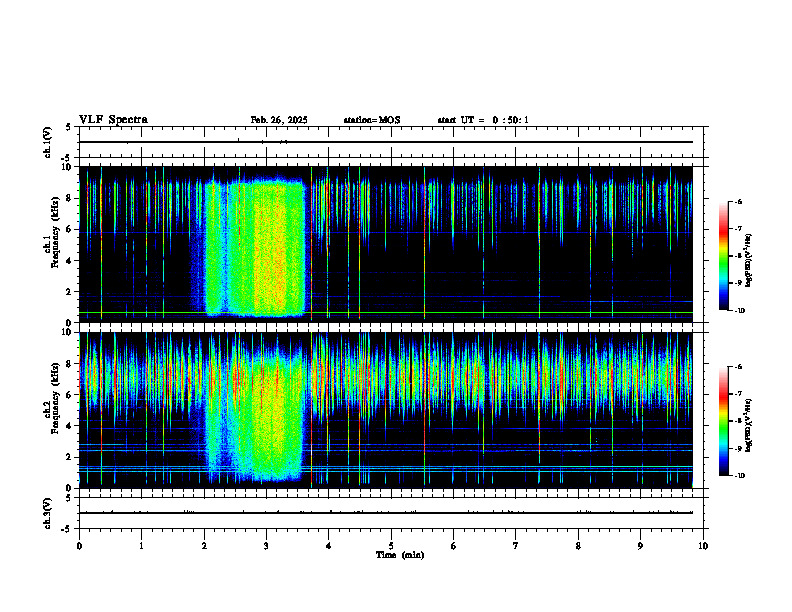This screenshot has width=792, height=612.
Task: Click time axis tick label "0"
Action: click(x=79, y=546)
